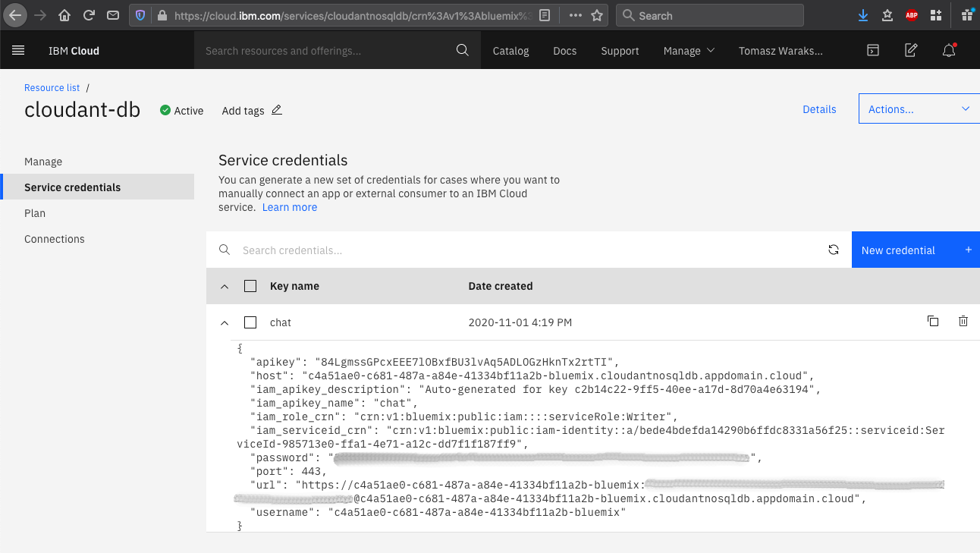Check the chat credential checkbox
Image resolution: width=980 pixels, height=553 pixels.
coord(250,322)
